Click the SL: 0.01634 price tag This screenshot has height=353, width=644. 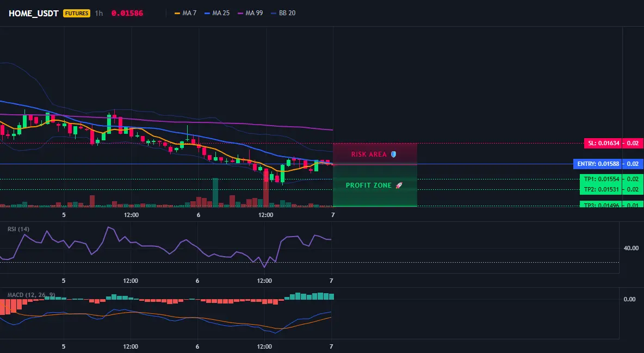tap(603, 144)
